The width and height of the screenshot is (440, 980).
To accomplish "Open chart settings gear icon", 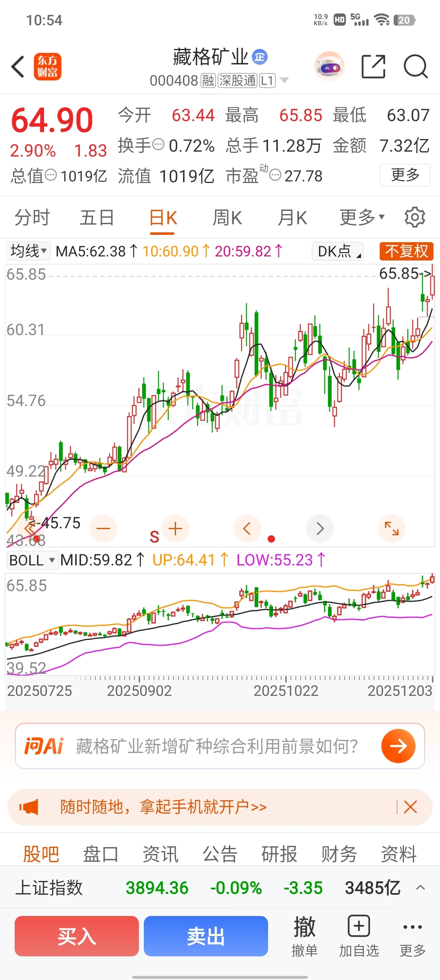I will click(415, 217).
